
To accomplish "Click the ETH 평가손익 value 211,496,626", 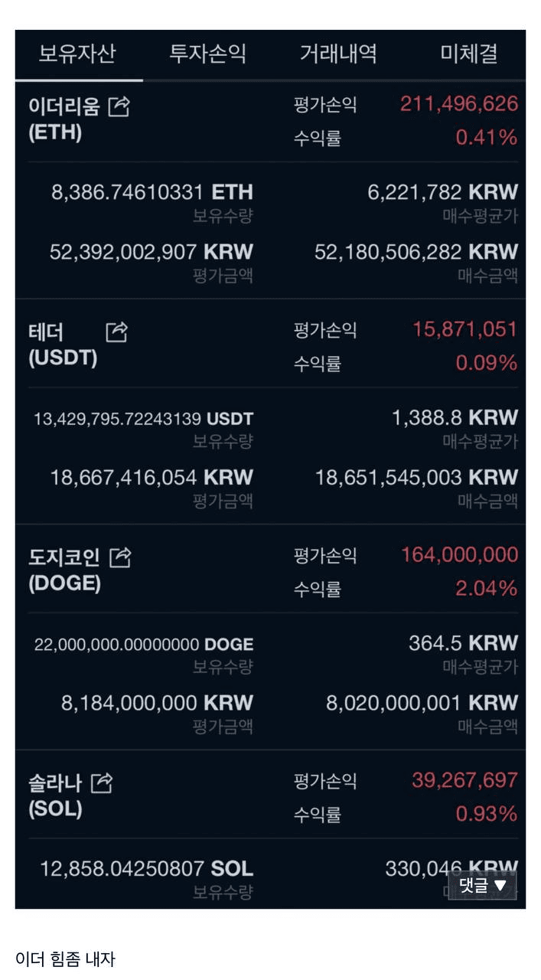I will pos(458,103).
